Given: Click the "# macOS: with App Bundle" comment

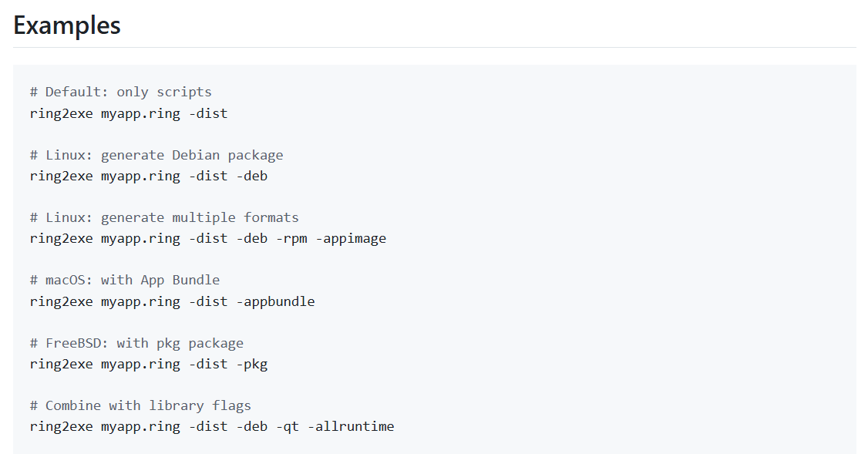Looking at the screenshot, I should tap(124, 280).
